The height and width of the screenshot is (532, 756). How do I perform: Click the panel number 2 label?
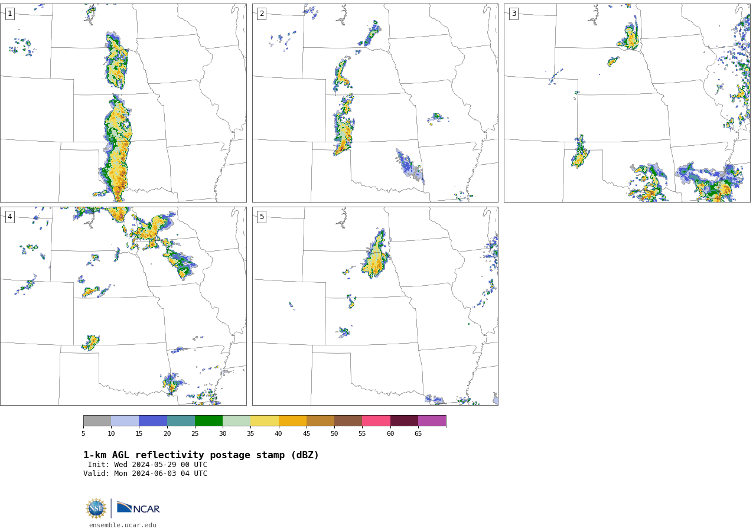coord(262,14)
